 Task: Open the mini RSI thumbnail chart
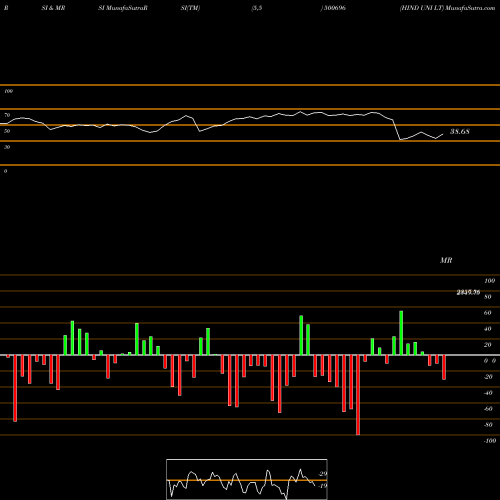[247, 479]
